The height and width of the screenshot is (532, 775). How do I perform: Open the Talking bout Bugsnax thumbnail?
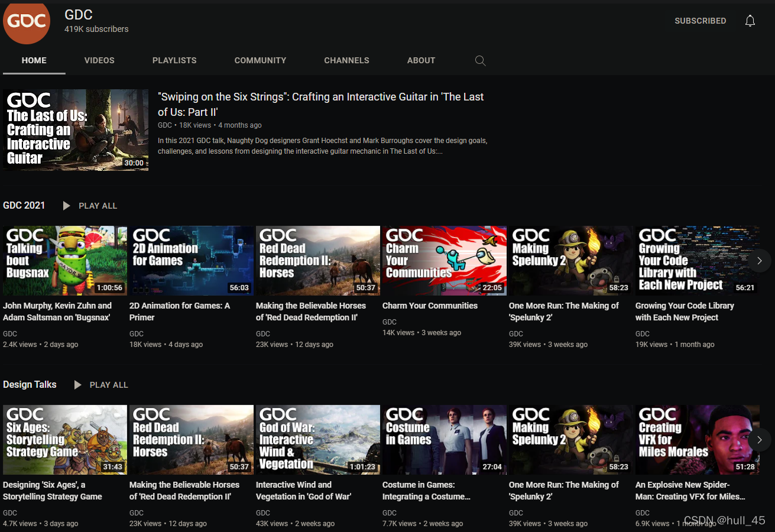[65, 261]
